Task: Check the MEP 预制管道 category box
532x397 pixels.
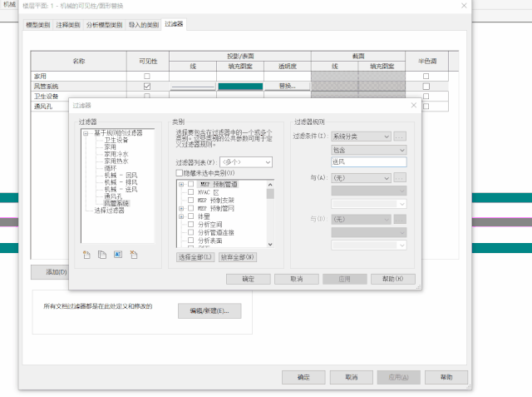Action: (x=190, y=184)
